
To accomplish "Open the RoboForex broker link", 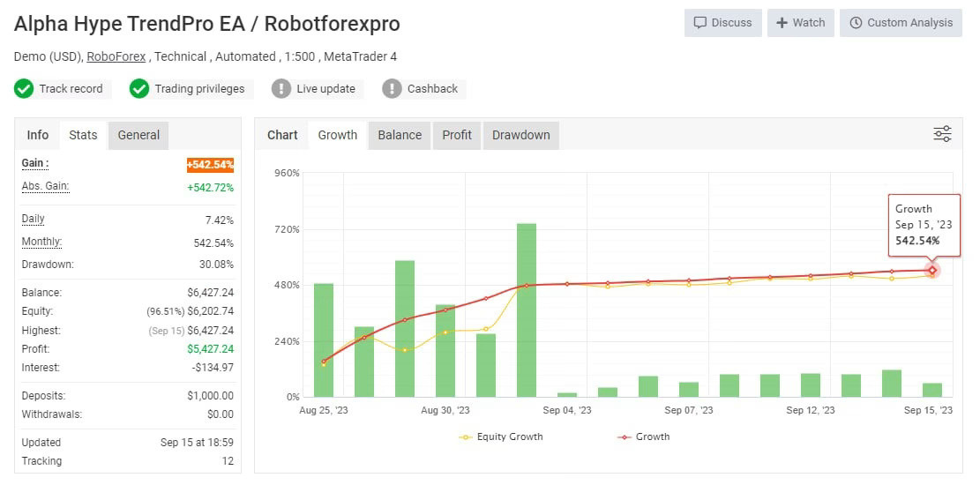I will tap(116, 56).
